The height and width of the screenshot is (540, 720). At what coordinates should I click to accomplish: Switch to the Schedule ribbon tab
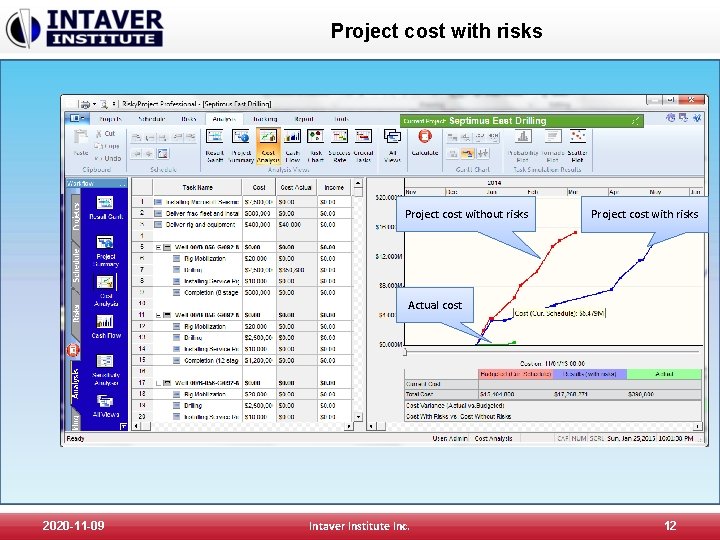pyautogui.click(x=151, y=119)
